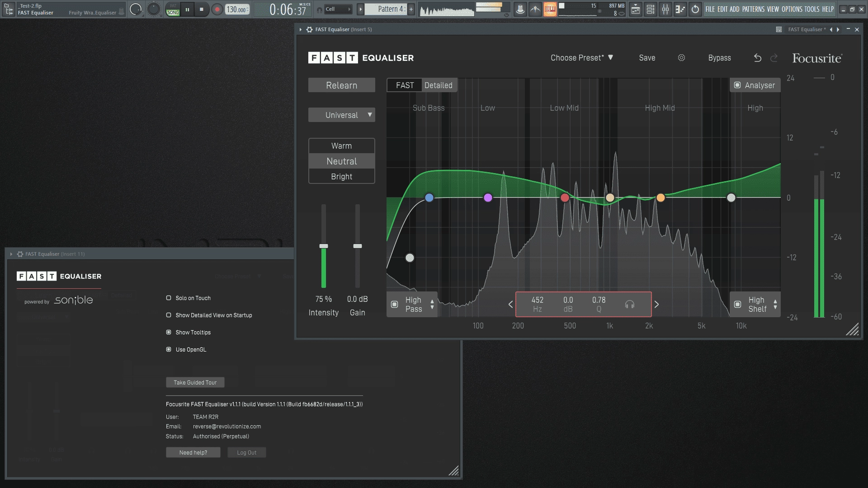Open the TOOLS menu

[812, 9]
